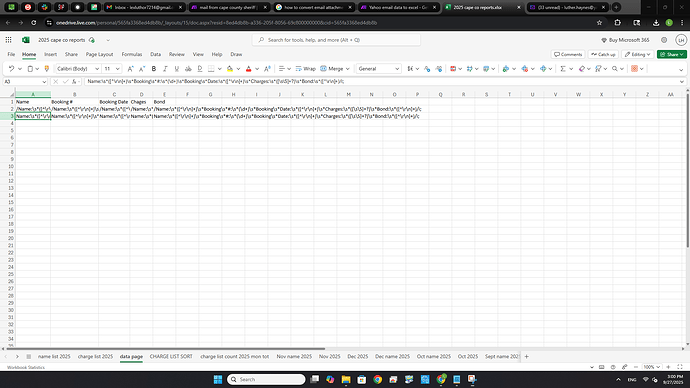Click the formula bar input field
This screenshot has width=690, height=388.
coord(381,81)
